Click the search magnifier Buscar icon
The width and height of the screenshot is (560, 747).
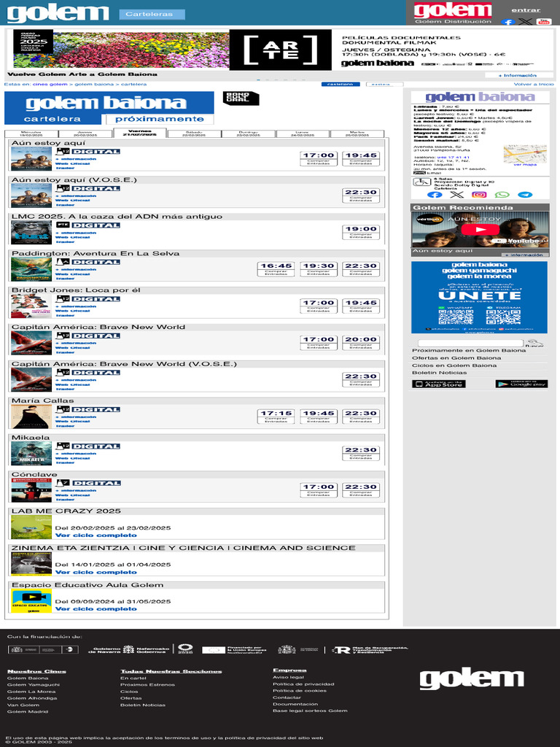[534, 343]
